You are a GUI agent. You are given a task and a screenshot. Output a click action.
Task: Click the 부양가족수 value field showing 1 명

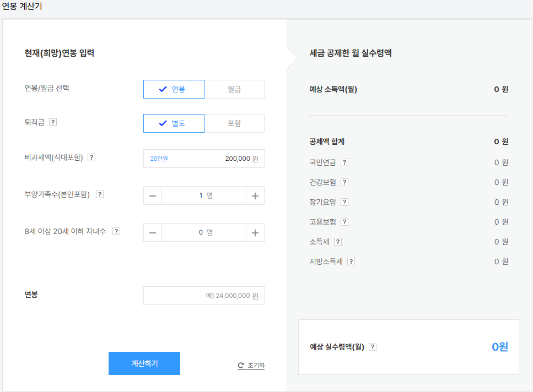(x=204, y=195)
